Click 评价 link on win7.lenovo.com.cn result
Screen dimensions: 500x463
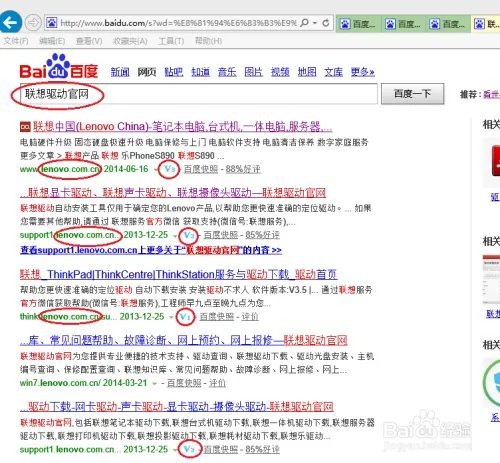click(x=217, y=383)
